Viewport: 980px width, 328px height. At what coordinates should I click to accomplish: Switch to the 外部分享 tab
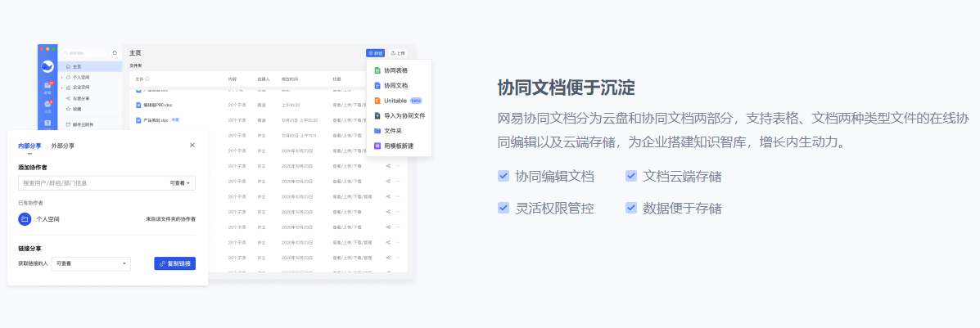pos(62,146)
